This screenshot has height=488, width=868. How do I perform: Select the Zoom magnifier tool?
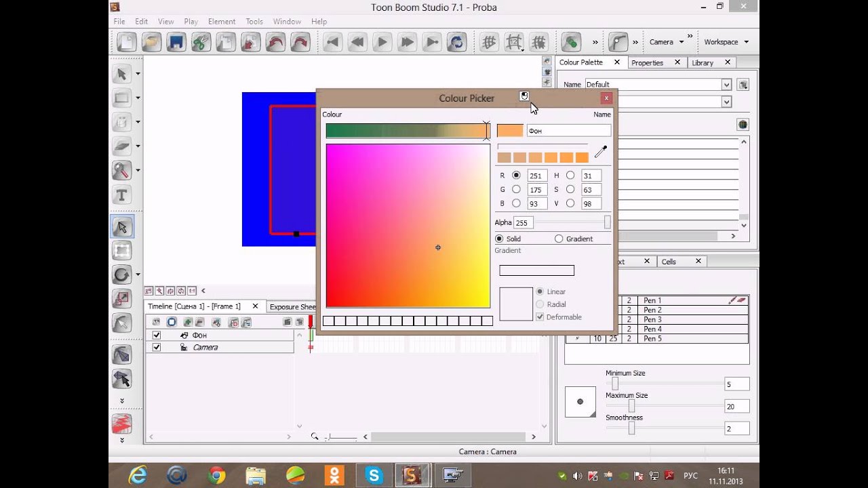click(x=122, y=170)
